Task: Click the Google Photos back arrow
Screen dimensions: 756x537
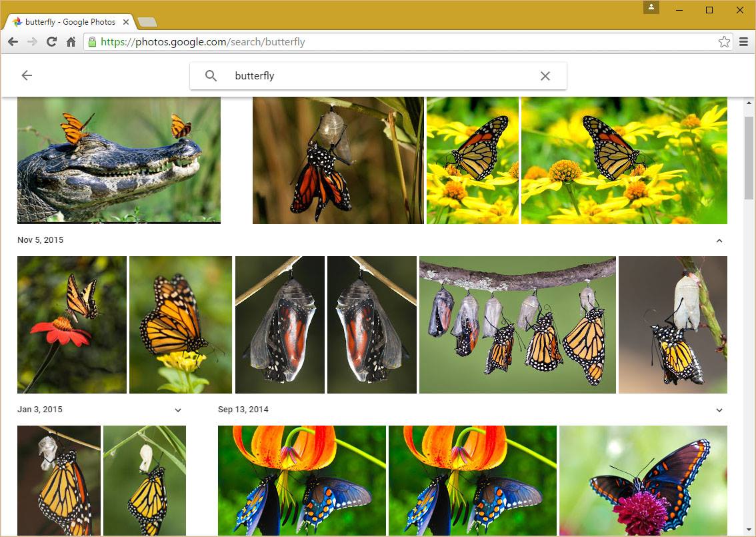Action: point(27,75)
